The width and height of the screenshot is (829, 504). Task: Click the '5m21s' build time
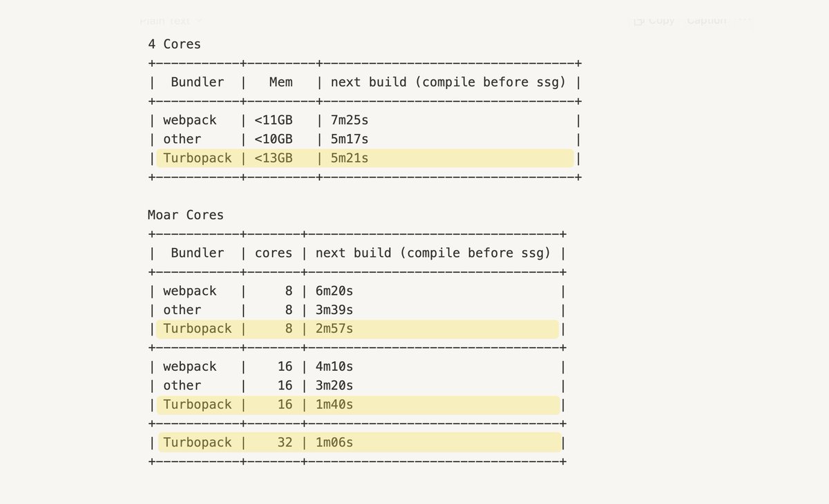350,158
